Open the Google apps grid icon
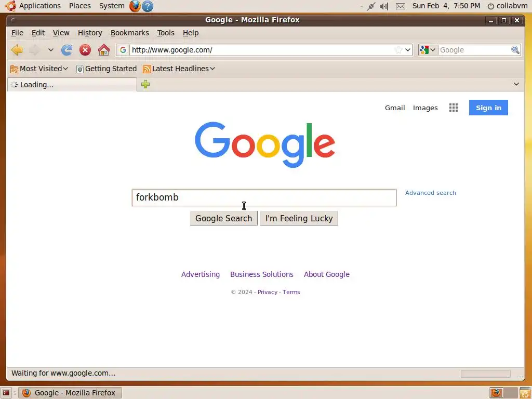This screenshot has width=532, height=399. [453, 108]
